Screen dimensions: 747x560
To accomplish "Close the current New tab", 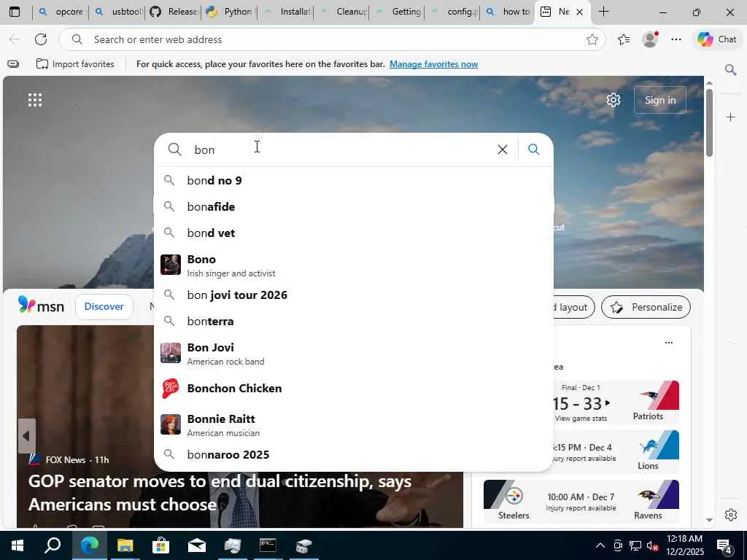I will click(579, 12).
